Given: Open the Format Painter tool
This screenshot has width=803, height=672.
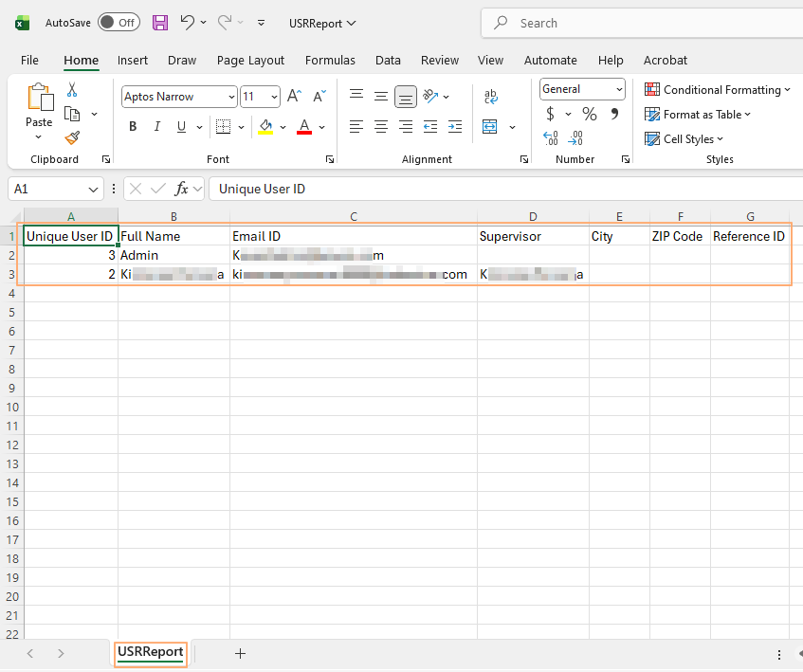Looking at the screenshot, I should [x=71, y=137].
